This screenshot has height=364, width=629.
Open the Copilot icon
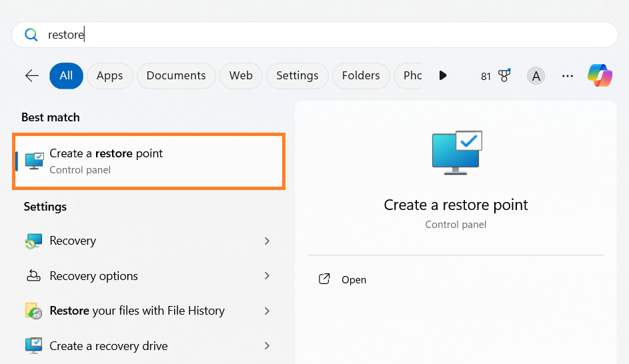coord(600,76)
